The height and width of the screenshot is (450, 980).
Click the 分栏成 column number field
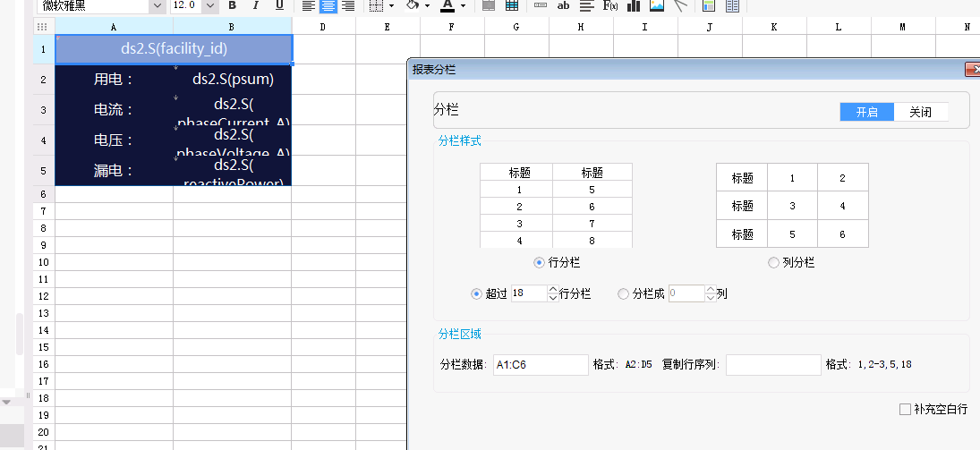pyautogui.click(x=686, y=293)
